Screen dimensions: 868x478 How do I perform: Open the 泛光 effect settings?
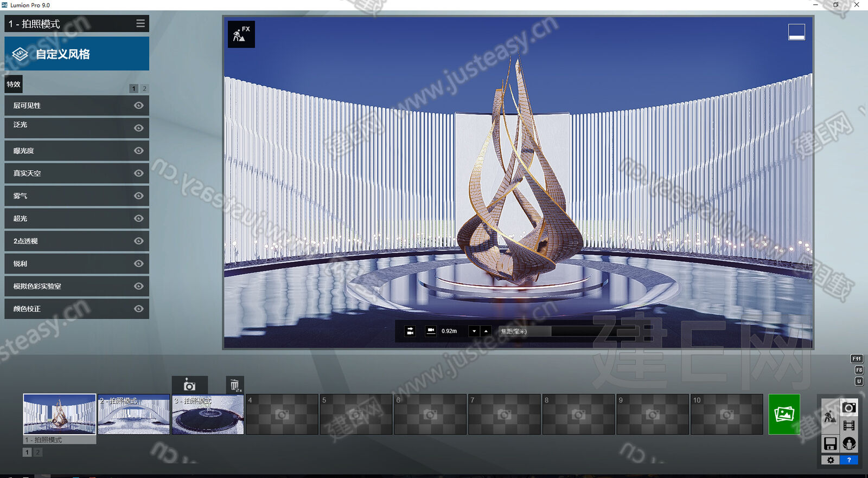(x=76, y=128)
